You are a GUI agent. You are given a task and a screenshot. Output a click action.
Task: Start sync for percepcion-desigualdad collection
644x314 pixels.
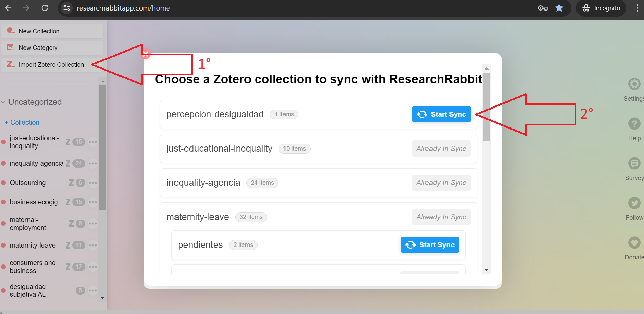pyautogui.click(x=441, y=114)
